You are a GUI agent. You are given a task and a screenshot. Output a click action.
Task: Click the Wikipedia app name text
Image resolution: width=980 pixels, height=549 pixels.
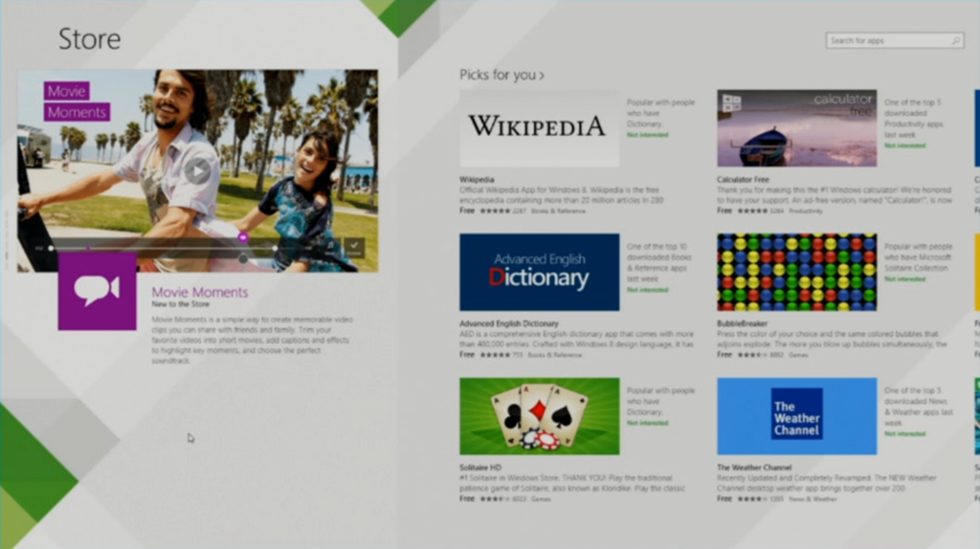click(477, 179)
